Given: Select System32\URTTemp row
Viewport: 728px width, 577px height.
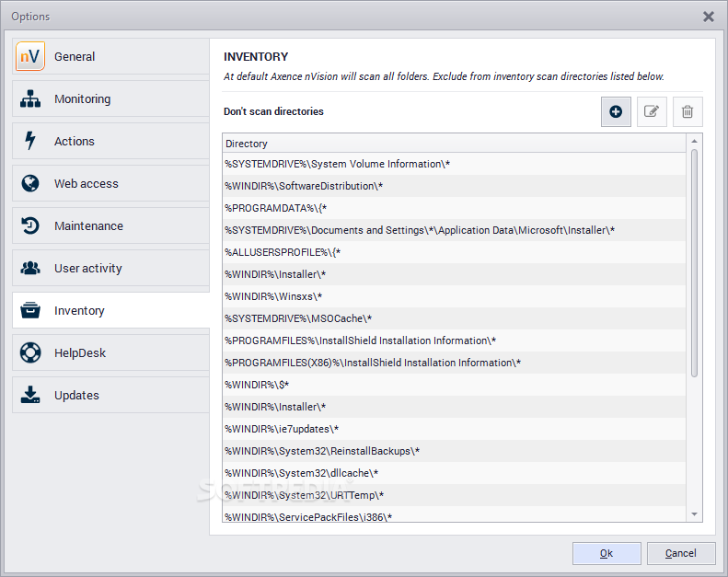Looking at the screenshot, I should point(454,495).
